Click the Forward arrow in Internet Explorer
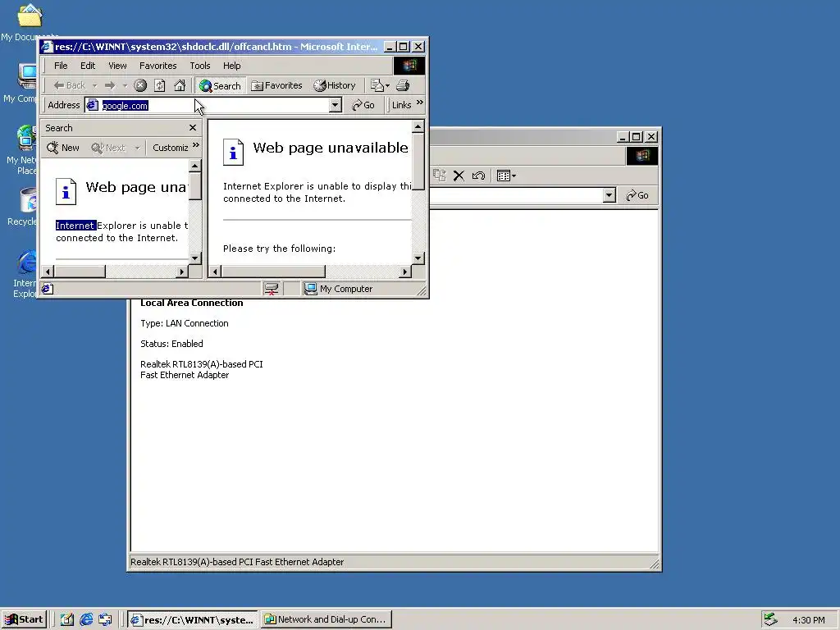 [x=110, y=85]
